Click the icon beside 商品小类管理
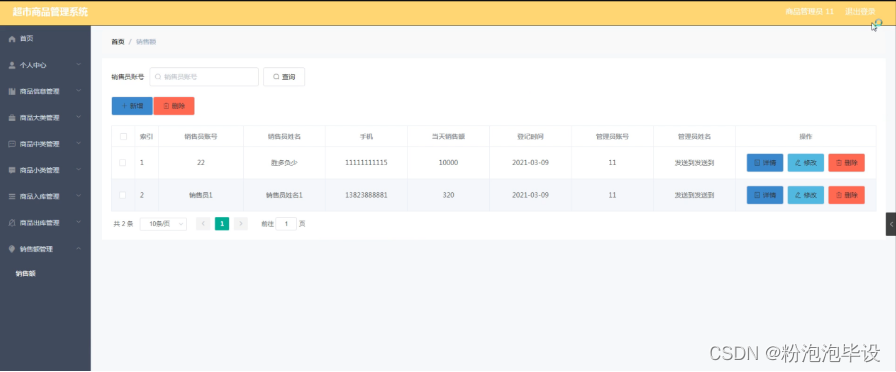Screen dimensions: 896x372 [x=12, y=170]
